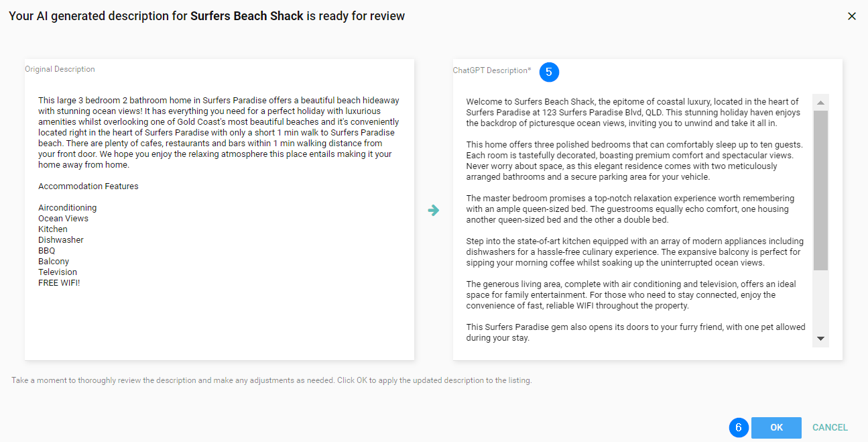Click the Dishwasher feature line
This screenshot has width=868, height=442.
(61, 240)
